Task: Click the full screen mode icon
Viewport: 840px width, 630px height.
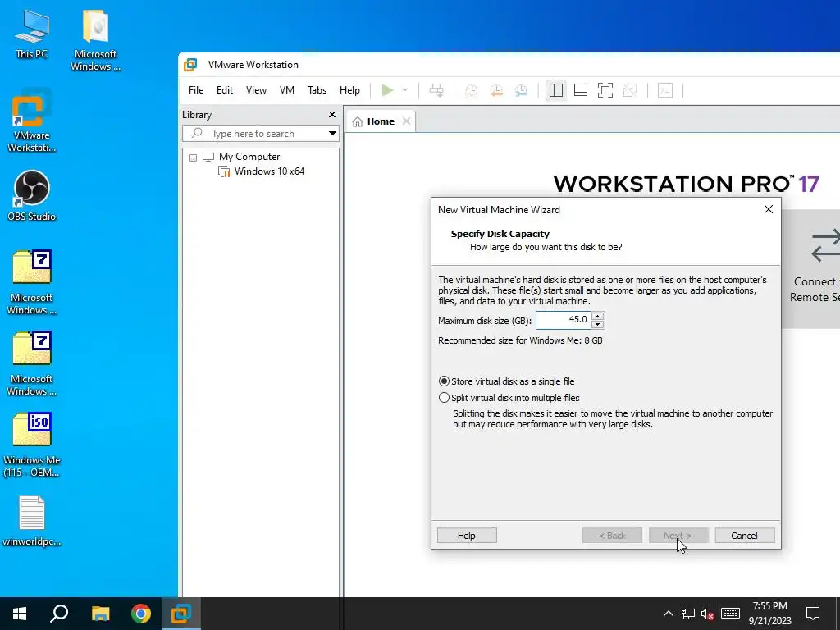Action: click(x=605, y=90)
